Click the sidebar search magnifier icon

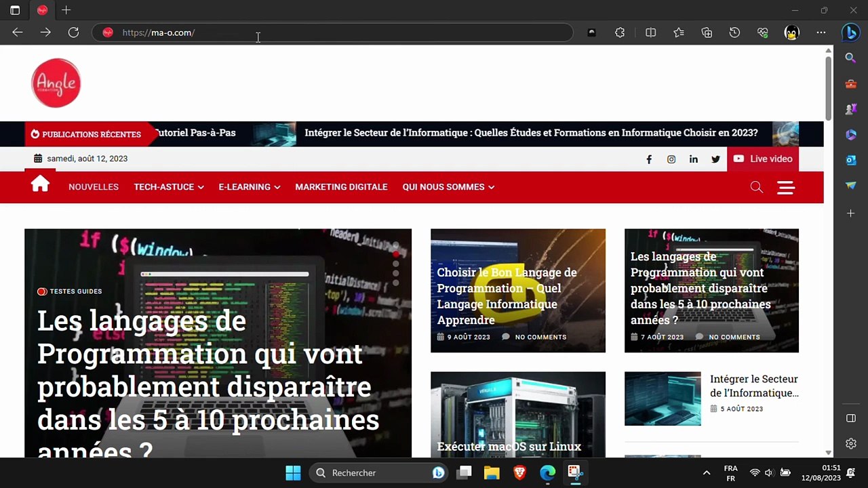point(850,58)
